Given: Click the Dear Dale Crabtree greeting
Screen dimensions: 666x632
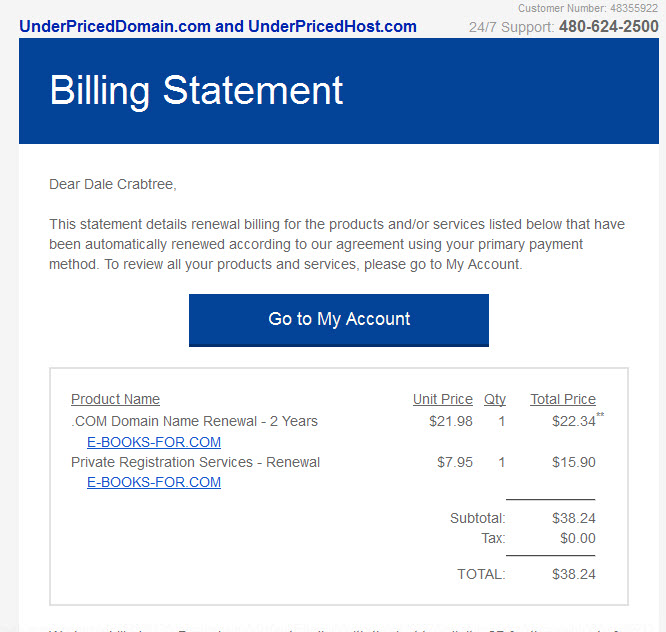Looking at the screenshot, I should [x=113, y=184].
